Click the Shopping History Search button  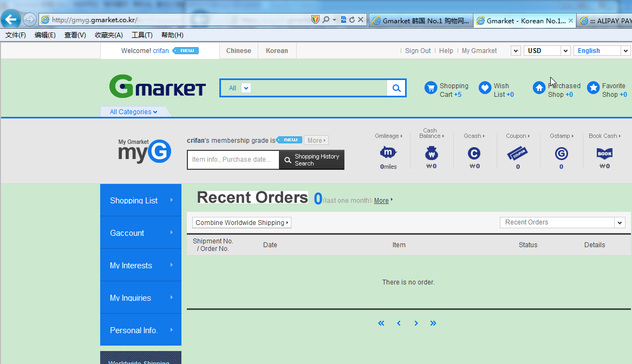click(x=311, y=160)
